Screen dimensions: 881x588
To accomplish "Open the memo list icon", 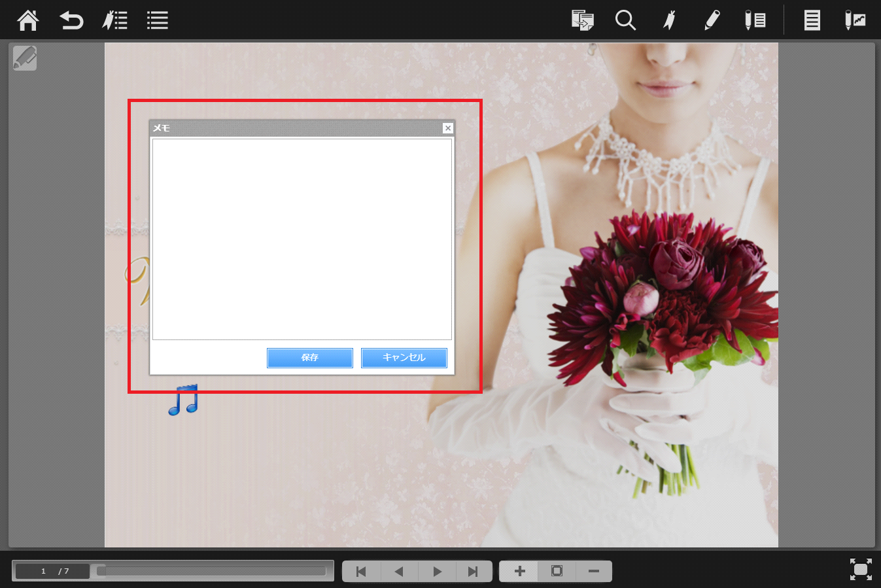I will click(x=755, y=20).
